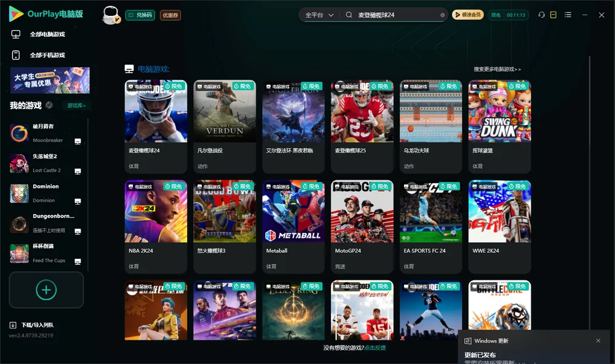615x364 pixels.
Task: Expand the 全平台 platform dropdown
Action: click(319, 15)
